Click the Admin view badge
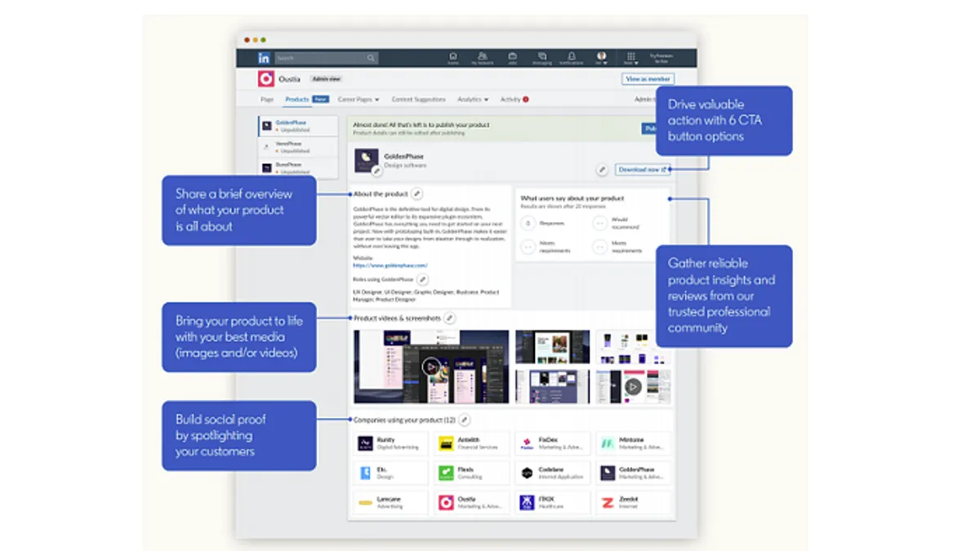Screen dimensions: 980x551 click(326, 79)
